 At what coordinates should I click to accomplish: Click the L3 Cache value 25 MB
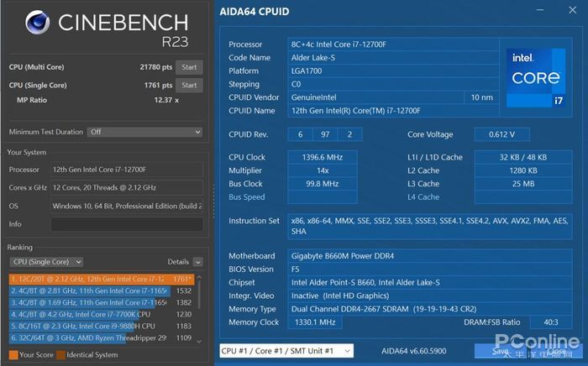[523, 184]
